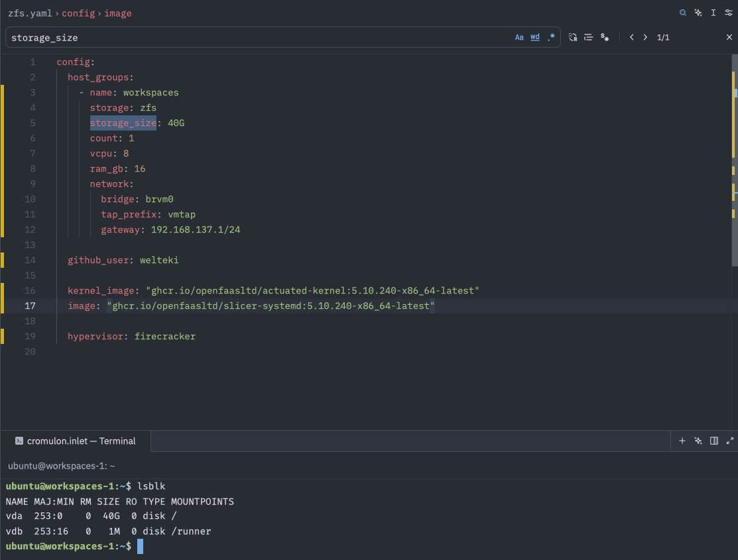738x560 pixels.
Task: Zoom the terminal panel to full size
Action: click(x=729, y=441)
